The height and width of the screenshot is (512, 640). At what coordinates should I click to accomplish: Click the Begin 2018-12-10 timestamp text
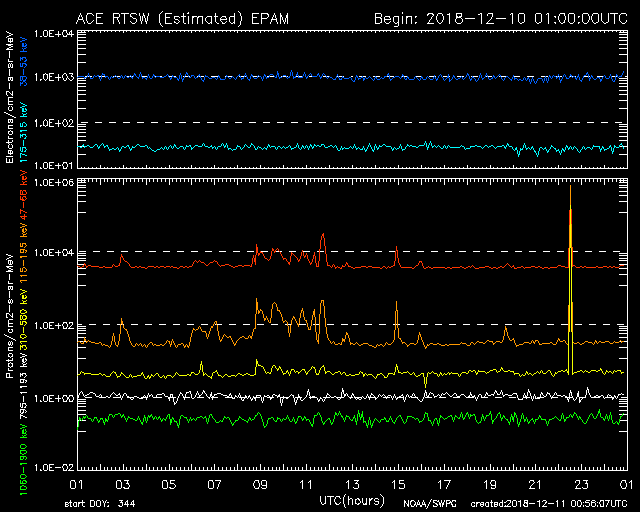point(500,19)
